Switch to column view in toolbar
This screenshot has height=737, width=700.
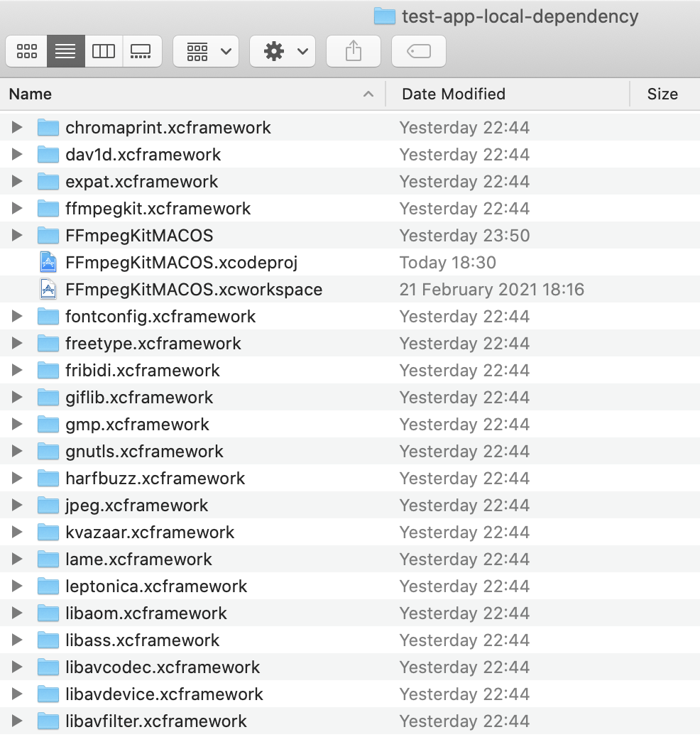click(x=104, y=51)
